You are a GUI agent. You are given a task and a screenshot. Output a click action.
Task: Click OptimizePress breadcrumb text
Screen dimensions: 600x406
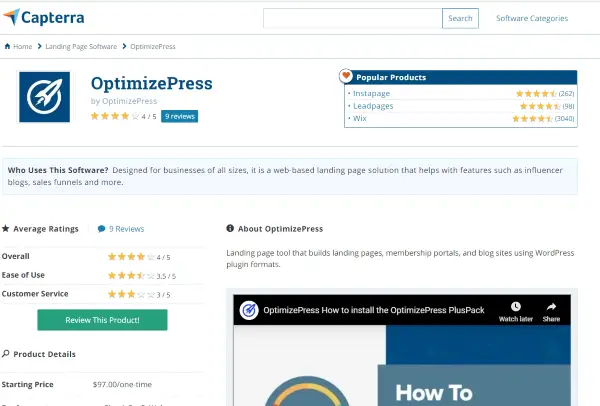(x=153, y=47)
